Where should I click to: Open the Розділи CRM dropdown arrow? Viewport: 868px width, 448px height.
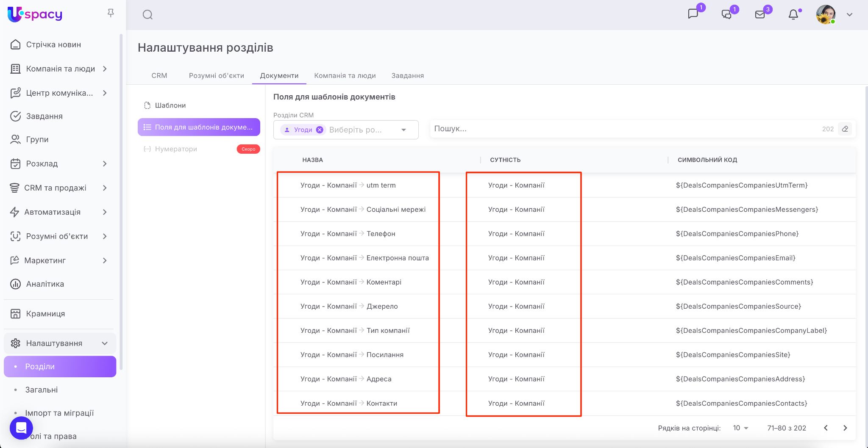point(404,130)
